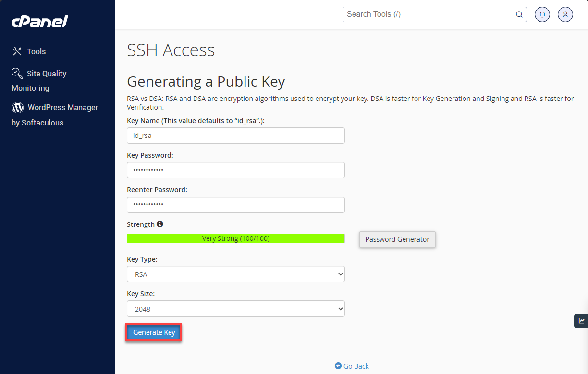Click the Very Strong password strength bar
Screen dimensions: 588x374
(x=235, y=238)
